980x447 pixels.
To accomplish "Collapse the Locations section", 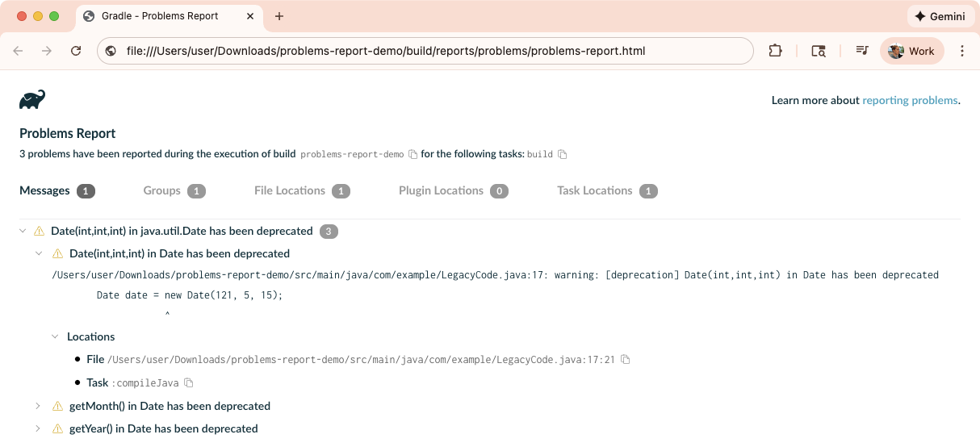I will tap(55, 337).
